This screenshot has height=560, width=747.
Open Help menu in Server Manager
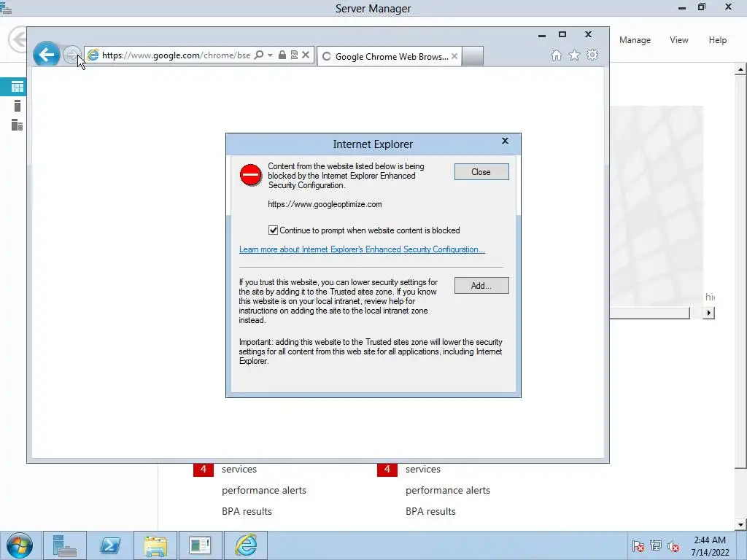coord(717,40)
